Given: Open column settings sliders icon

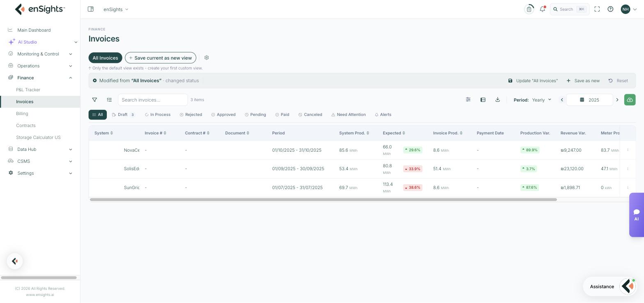Looking at the screenshot, I should tap(468, 100).
